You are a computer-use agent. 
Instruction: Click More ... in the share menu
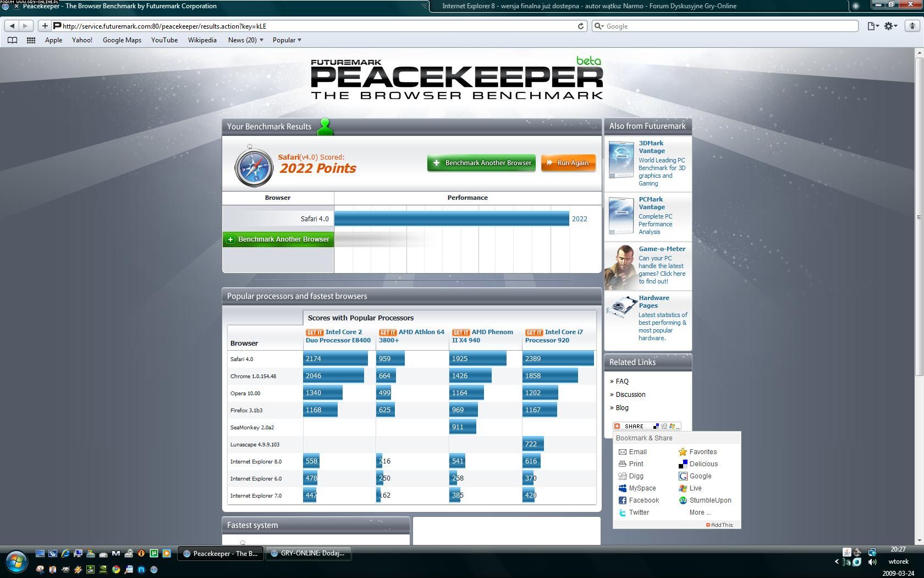700,512
